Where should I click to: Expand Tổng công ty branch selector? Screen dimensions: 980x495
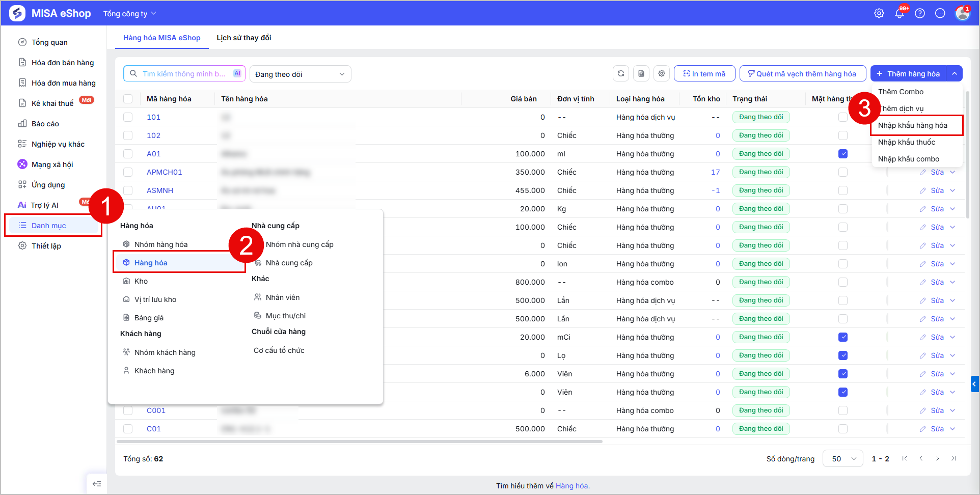tap(130, 14)
